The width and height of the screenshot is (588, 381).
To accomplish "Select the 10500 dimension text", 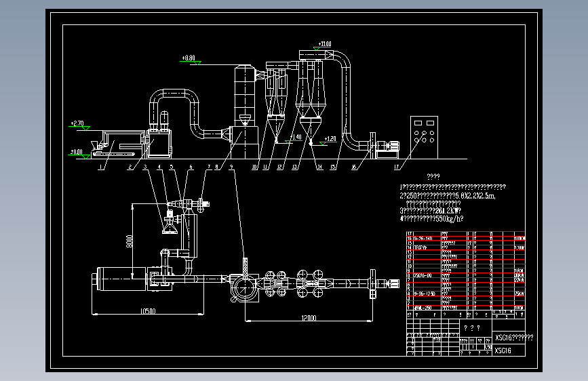I will (x=148, y=311).
